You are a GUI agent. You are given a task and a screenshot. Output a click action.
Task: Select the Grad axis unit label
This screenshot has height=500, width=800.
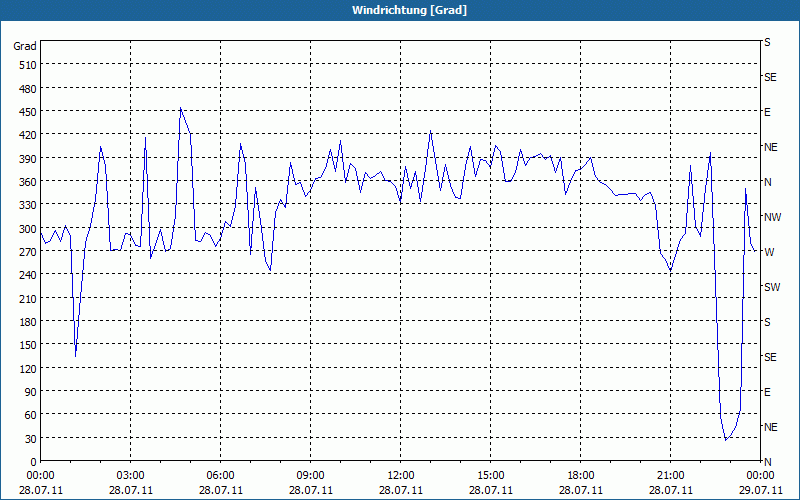click(25, 46)
